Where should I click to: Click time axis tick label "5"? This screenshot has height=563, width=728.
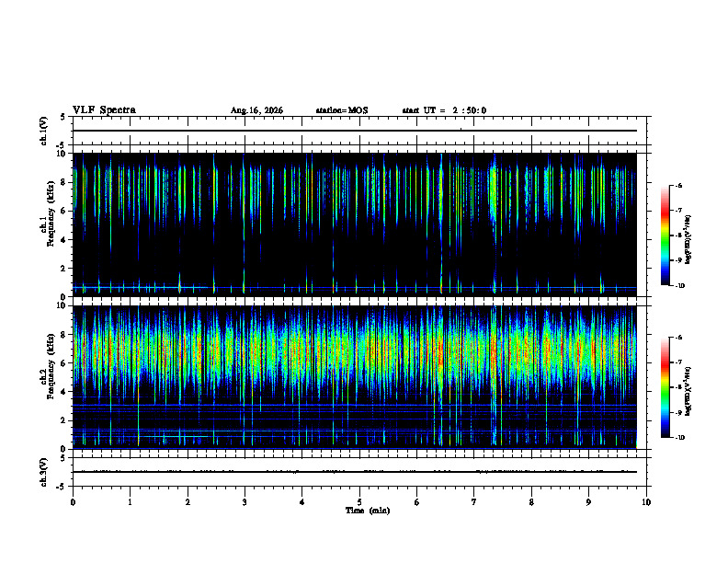pyautogui.click(x=359, y=502)
